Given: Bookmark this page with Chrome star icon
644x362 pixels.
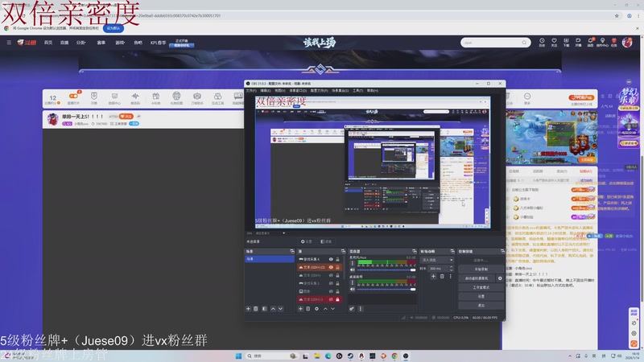Looking at the screenshot, I should click(617, 15).
